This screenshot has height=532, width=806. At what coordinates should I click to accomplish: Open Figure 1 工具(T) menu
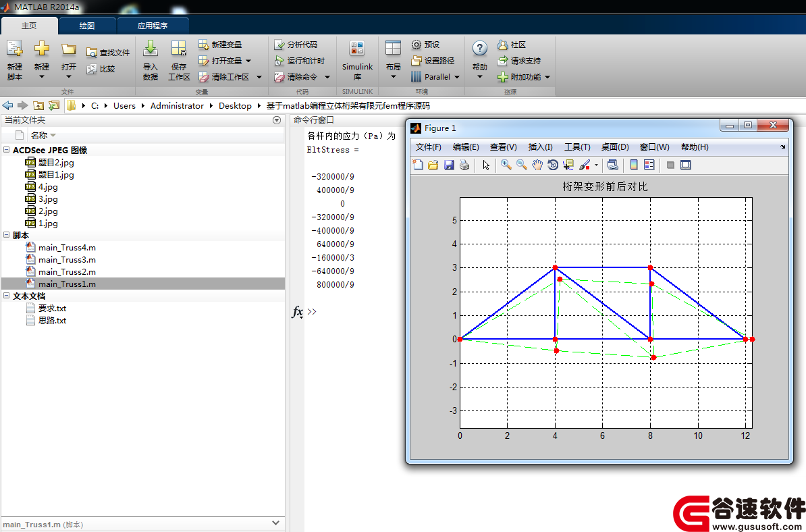click(x=577, y=147)
